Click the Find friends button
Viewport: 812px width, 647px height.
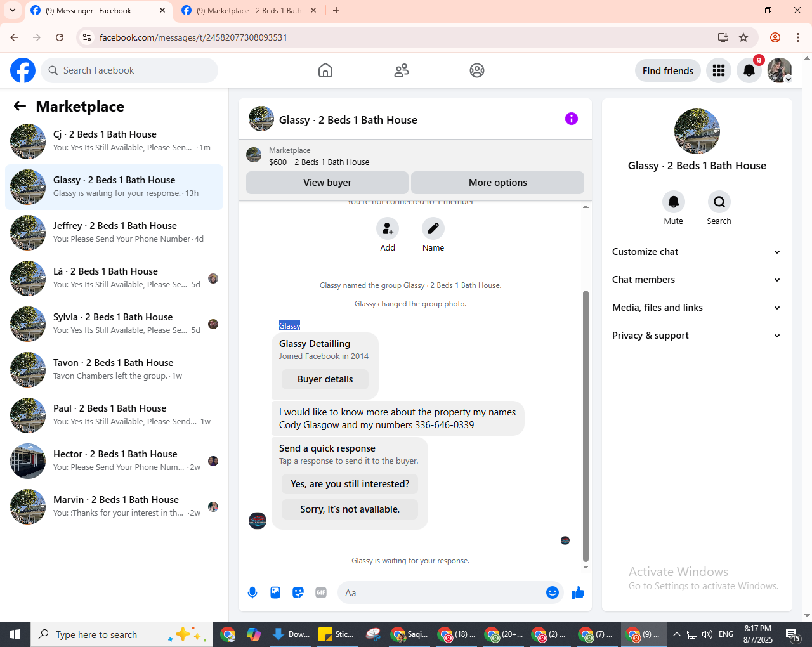pyautogui.click(x=668, y=70)
